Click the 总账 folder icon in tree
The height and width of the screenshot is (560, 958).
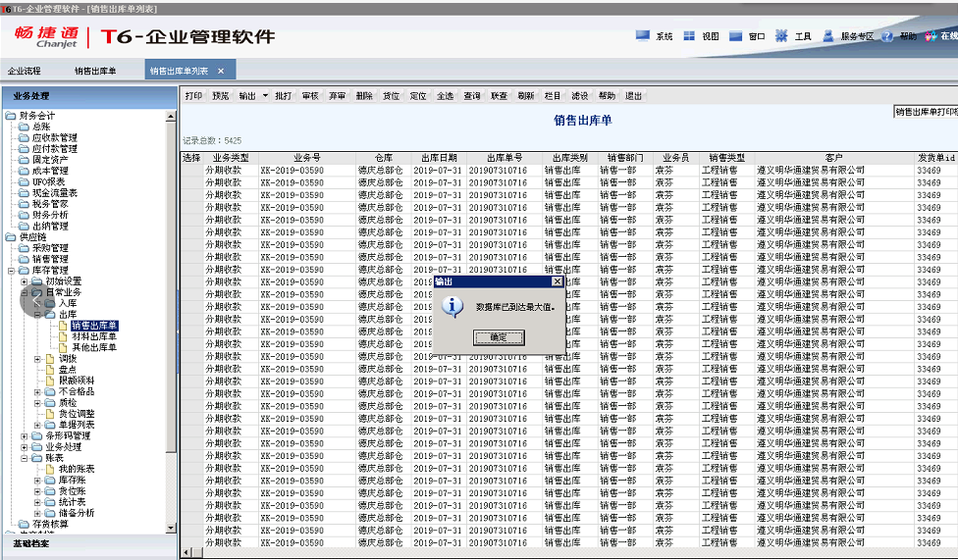click(x=24, y=127)
